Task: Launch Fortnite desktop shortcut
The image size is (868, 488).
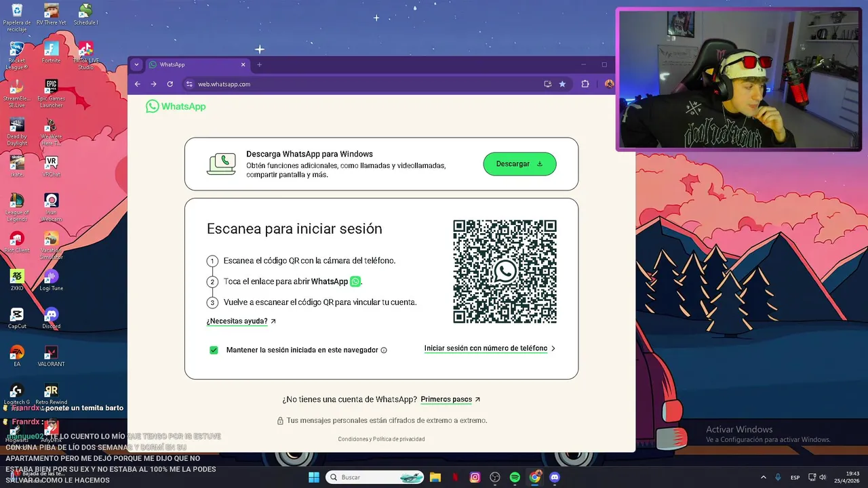Action: pyautogui.click(x=51, y=52)
